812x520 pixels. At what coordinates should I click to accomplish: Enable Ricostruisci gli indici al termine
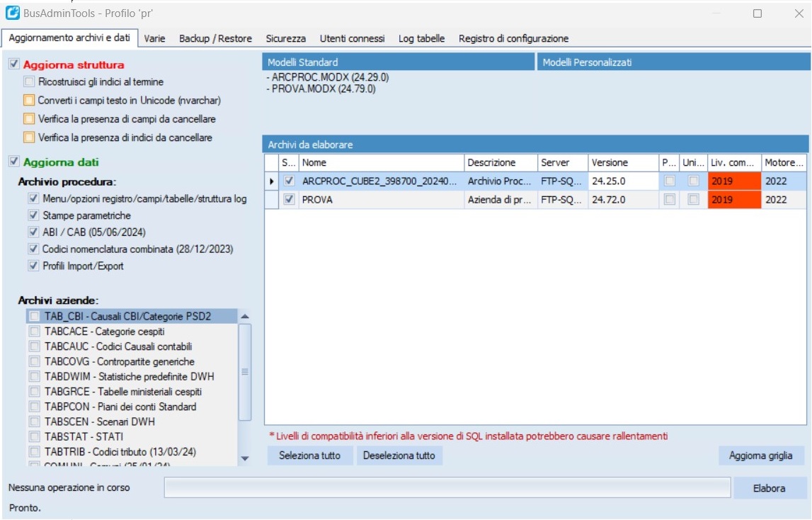pyautogui.click(x=29, y=82)
